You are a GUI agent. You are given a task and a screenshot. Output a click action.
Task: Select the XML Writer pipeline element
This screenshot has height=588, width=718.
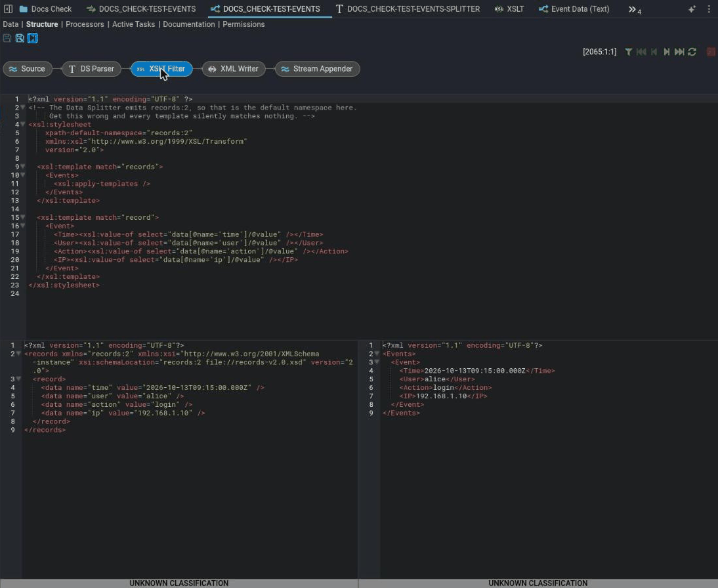(x=234, y=69)
